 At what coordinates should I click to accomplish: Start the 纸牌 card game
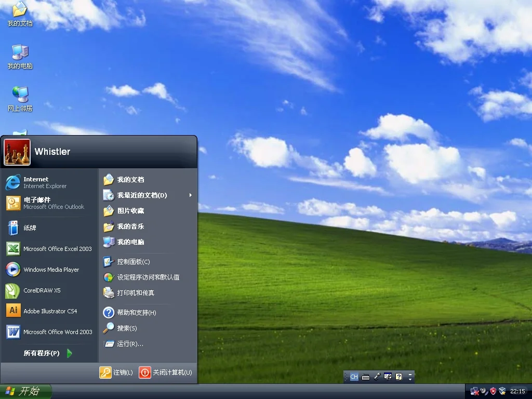pos(31,228)
